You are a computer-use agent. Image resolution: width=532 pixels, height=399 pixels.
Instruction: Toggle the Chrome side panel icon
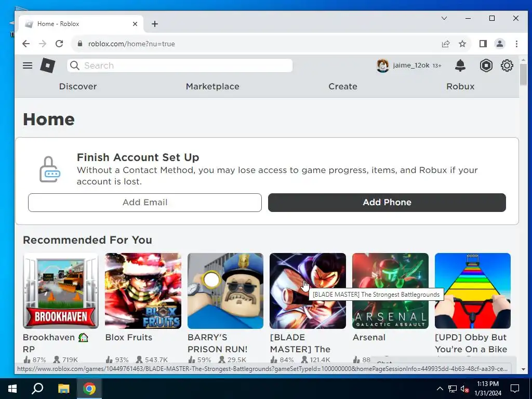coord(483,44)
